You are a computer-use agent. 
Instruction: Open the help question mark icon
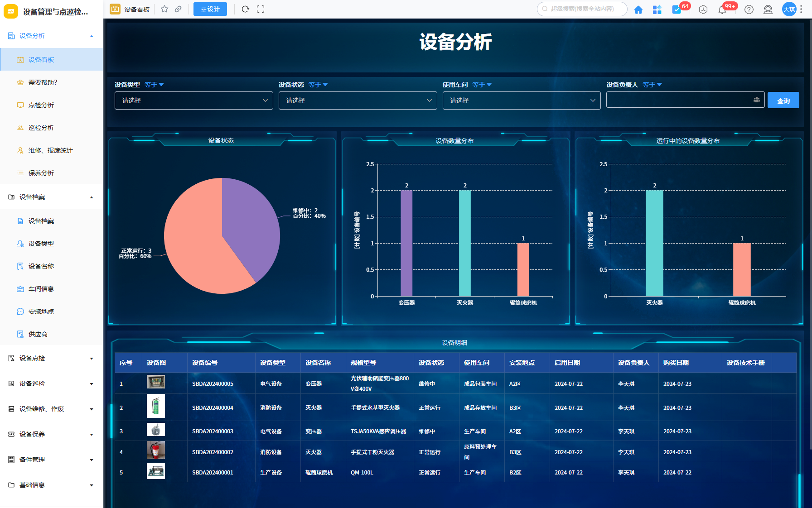[x=749, y=10]
